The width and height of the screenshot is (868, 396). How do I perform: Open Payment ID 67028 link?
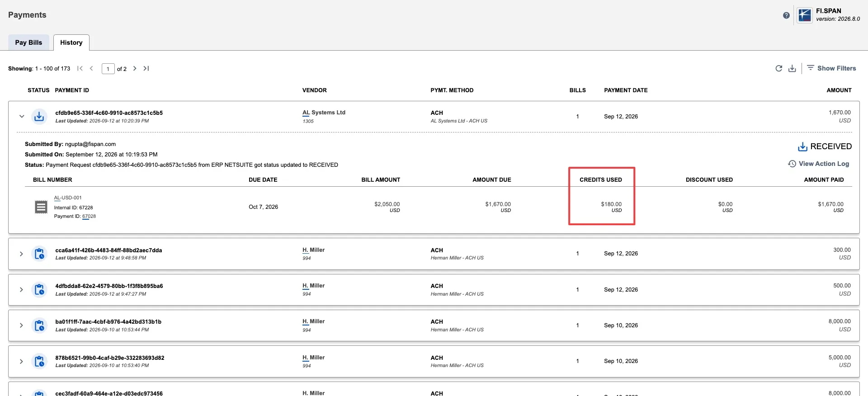tap(89, 216)
